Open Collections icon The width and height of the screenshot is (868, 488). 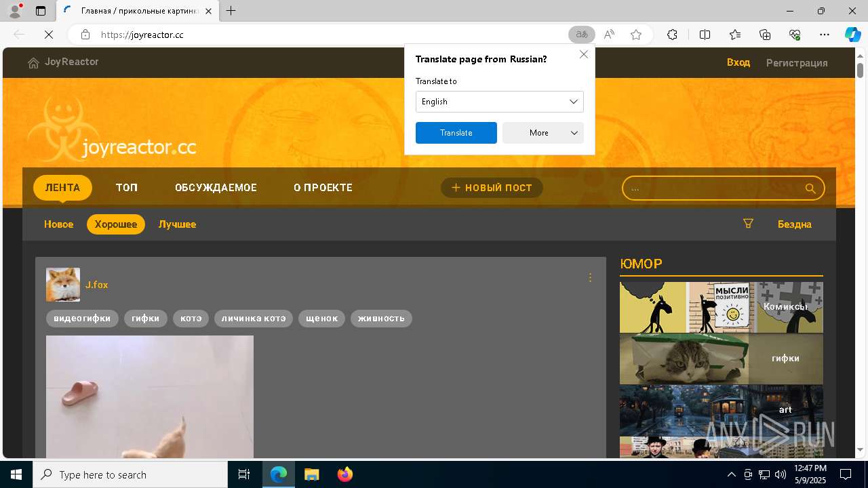(x=765, y=35)
